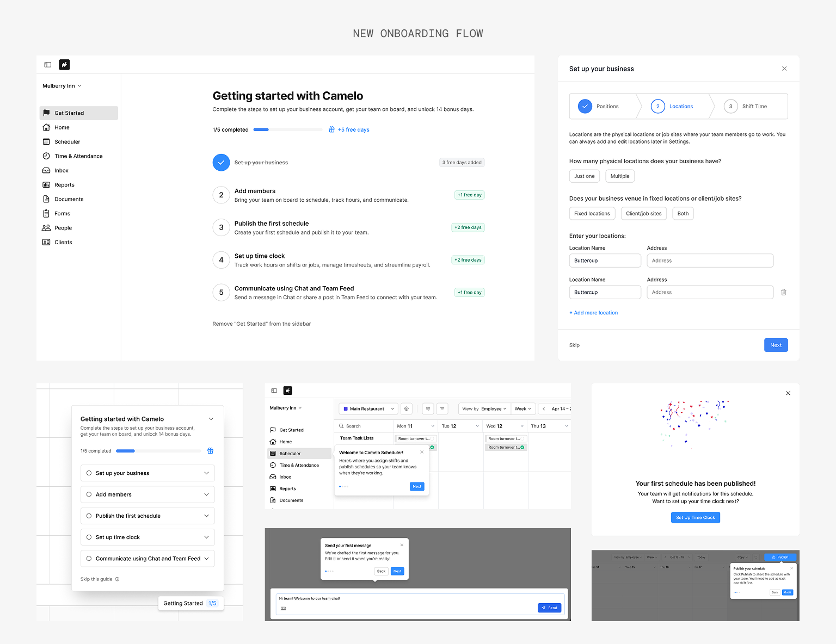Open Clients card icon in top-left sidebar
Viewport: 836px width, 644px height.
(x=46, y=242)
